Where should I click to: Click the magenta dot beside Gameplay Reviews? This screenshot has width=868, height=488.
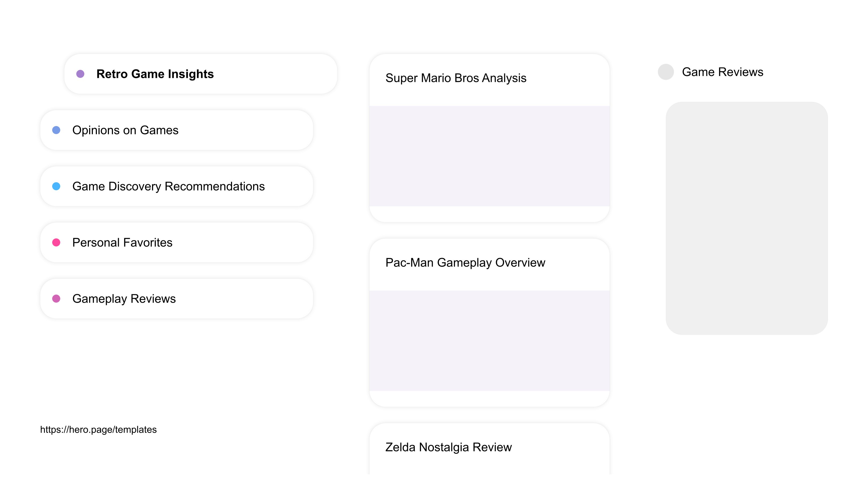[x=56, y=299]
